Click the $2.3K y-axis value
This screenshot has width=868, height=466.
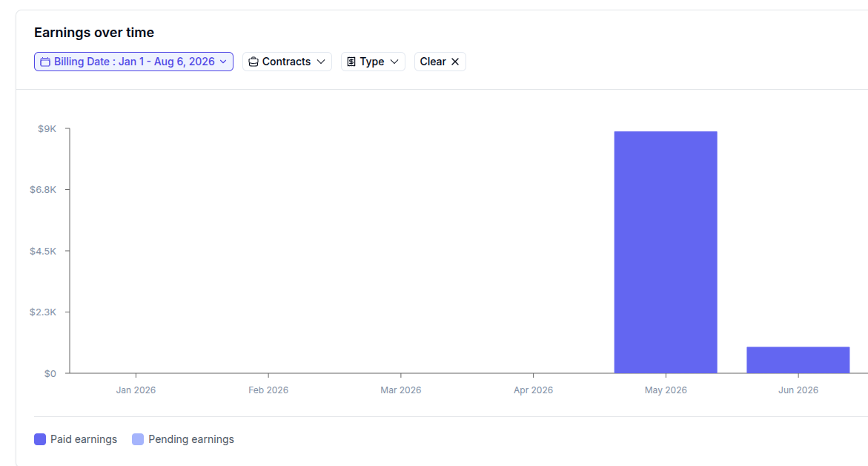pos(43,312)
